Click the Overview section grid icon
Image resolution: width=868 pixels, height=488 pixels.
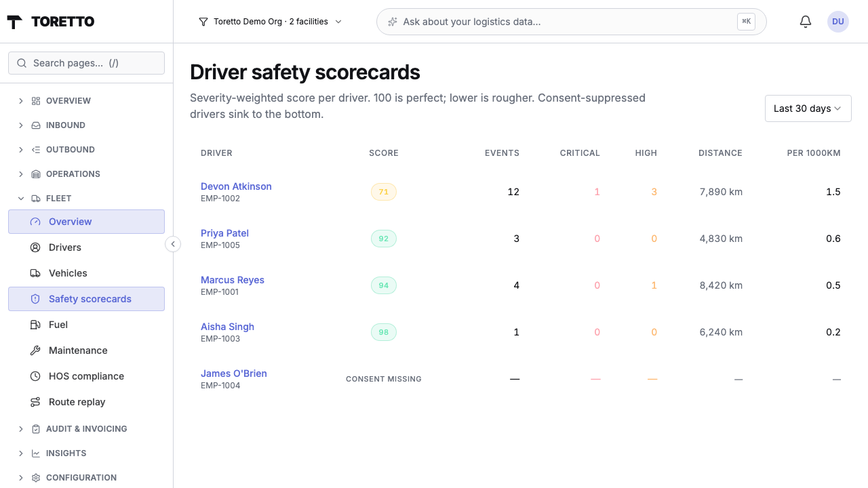point(36,101)
